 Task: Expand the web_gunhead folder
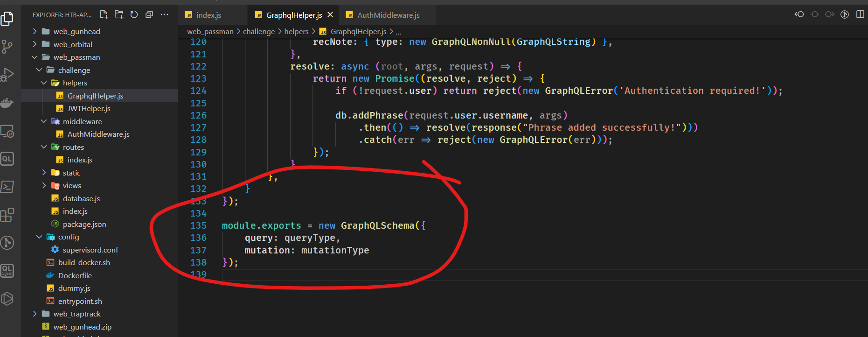(x=35, y=31)
